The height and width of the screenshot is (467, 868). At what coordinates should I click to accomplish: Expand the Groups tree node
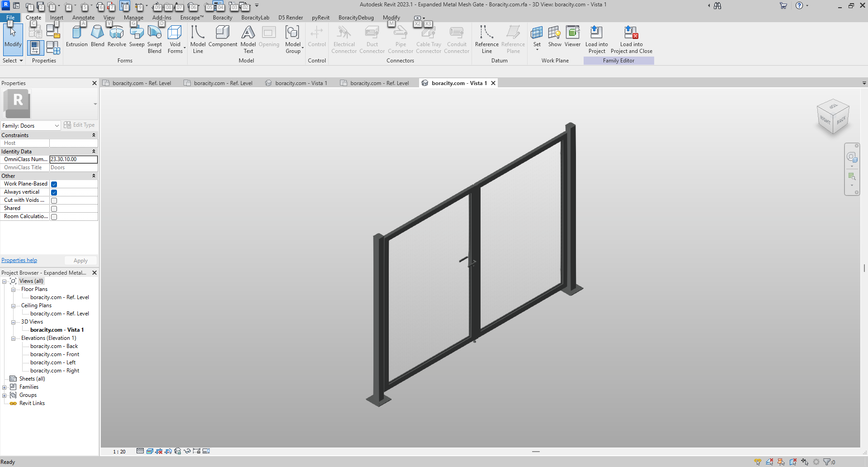pos(4,396)
